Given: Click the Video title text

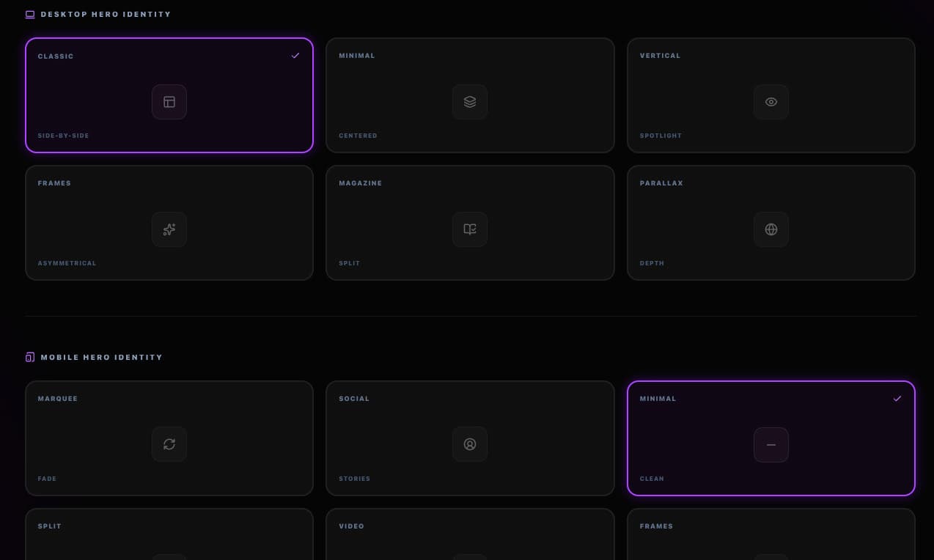Looking at the screenshot, I should (351, 526).
